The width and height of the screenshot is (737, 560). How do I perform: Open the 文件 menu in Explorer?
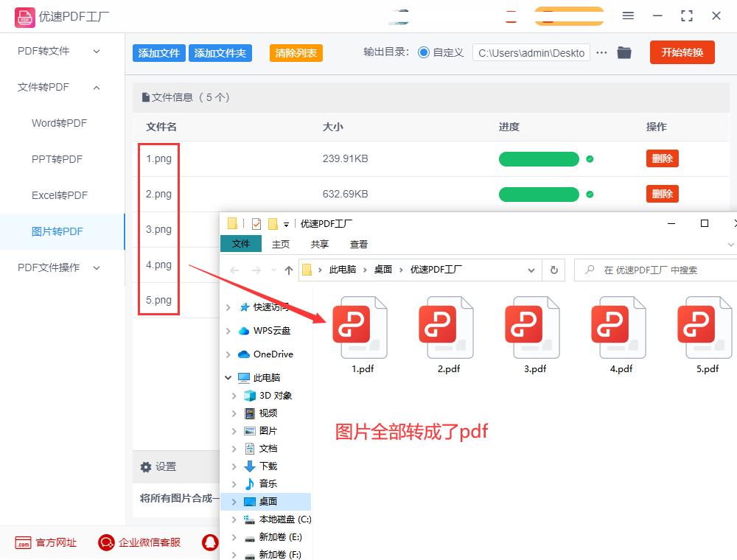(240, 244)
